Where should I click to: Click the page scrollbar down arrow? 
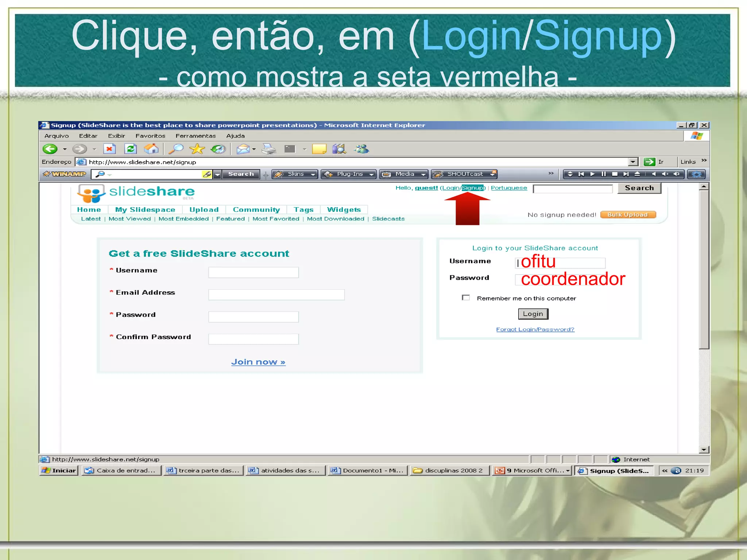pyautogui.click(x=704, y=450)
